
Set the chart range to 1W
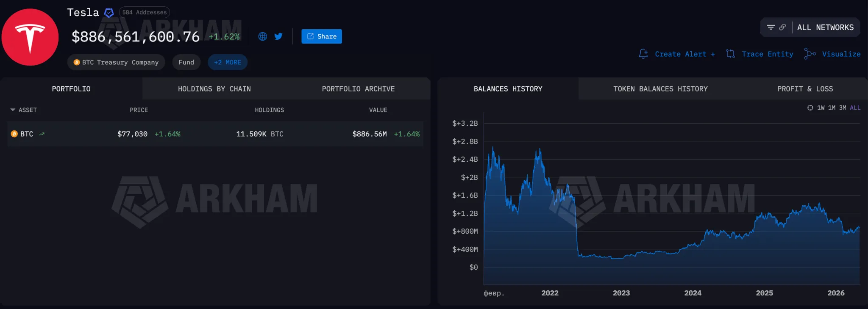click(x=821, y=108)
